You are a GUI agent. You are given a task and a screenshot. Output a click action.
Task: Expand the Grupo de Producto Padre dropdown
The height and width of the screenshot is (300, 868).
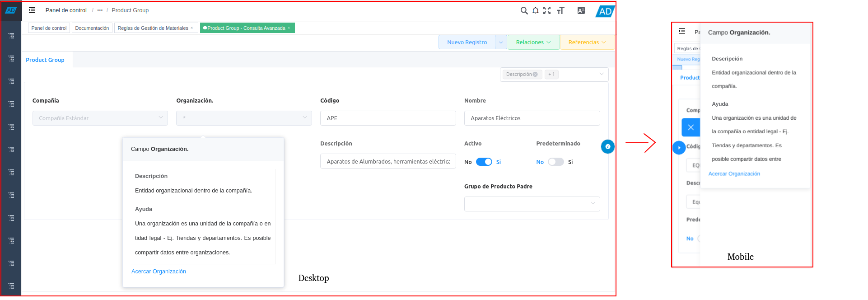tap(532, 204)
